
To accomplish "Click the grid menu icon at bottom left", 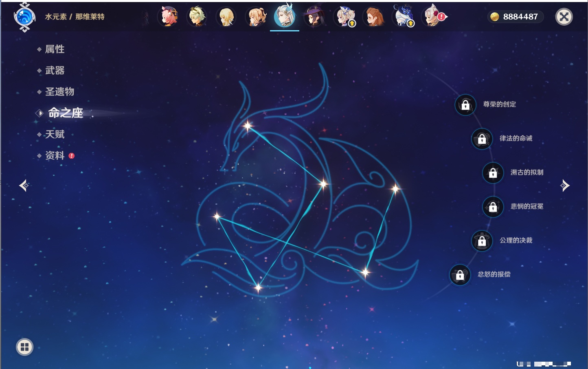I will pyautogui.click(x=24, y=347).
